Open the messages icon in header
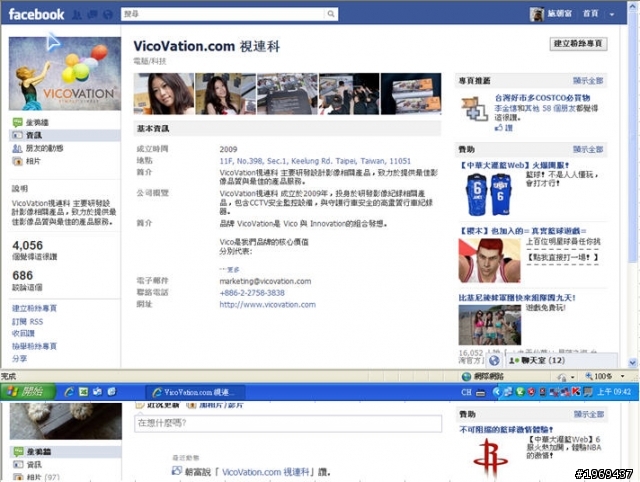The width and height of the screenshot is (640, 482). click(92, 15)
